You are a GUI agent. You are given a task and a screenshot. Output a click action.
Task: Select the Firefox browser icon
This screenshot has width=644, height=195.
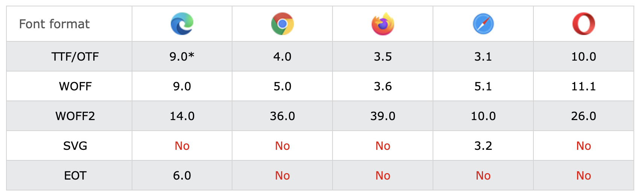[383, 24]
